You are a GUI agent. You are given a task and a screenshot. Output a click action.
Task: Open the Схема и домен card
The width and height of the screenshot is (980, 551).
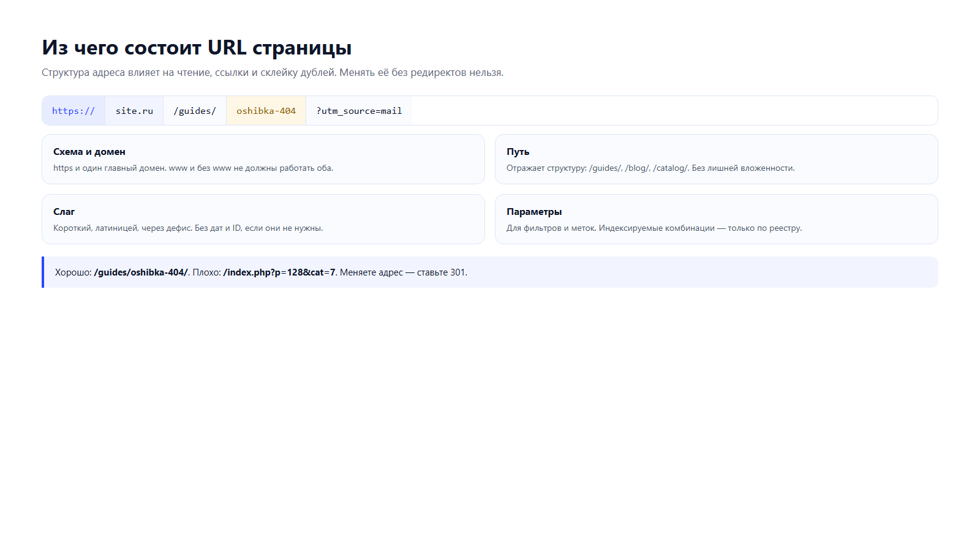click(x=263, y=159)
